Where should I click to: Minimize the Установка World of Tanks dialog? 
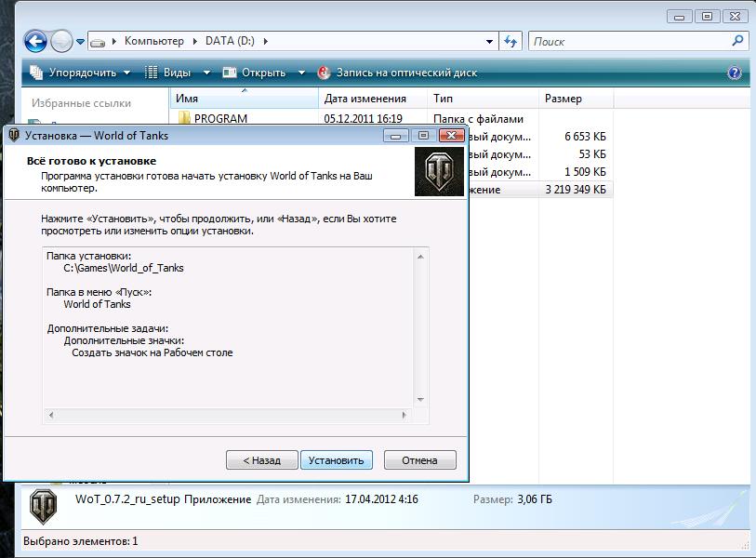[x=396, y=136]
